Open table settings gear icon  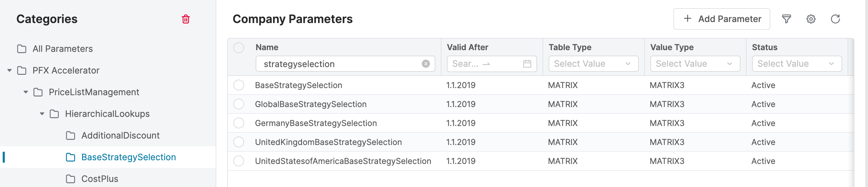(811, 19)
